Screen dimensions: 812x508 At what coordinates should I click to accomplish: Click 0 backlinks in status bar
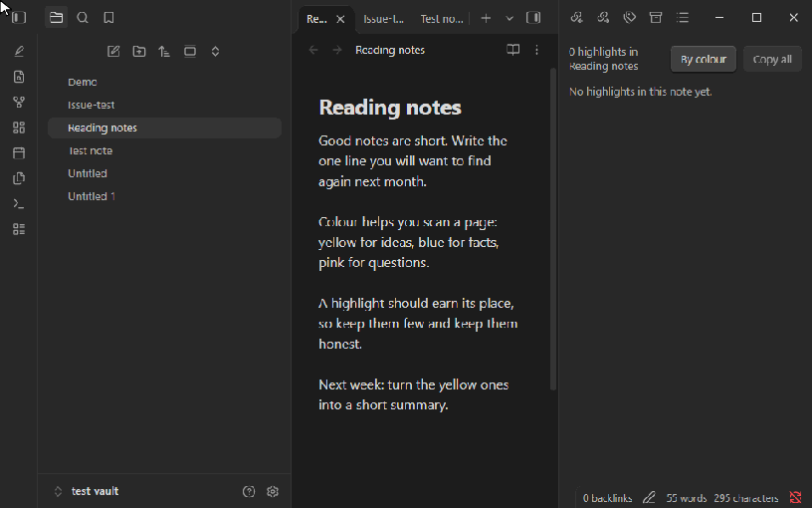point(607,498)
